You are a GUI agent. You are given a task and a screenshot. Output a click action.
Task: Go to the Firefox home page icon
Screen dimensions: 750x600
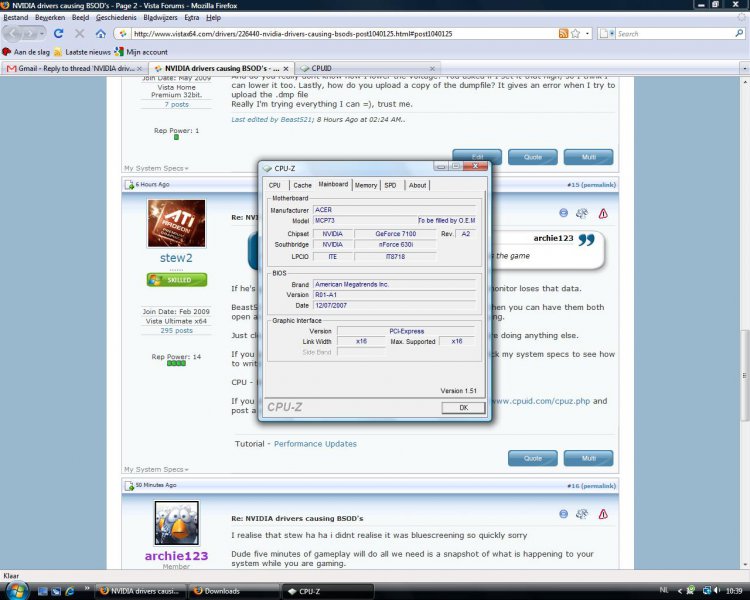coord(100,33)
